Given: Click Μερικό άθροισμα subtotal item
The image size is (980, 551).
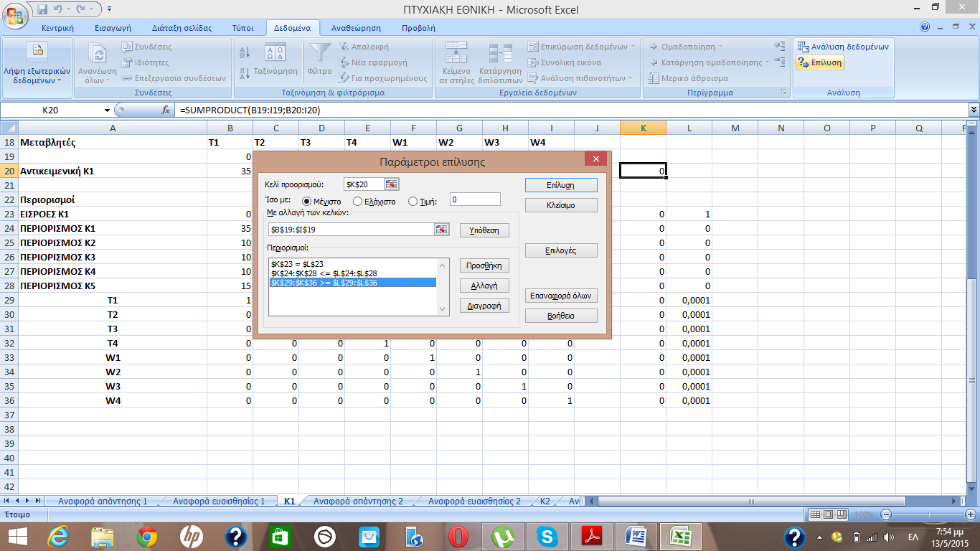Looking at the screenshot, I should coord(688,78).
